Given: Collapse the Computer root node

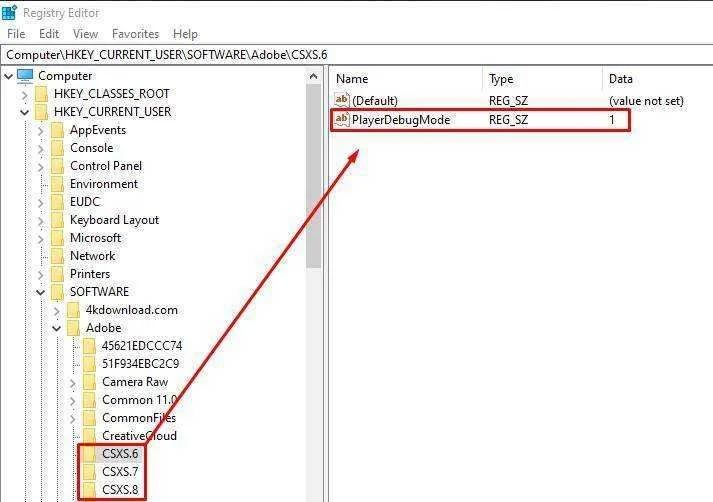Looking at the screenshot, I should pyautogui.click(x=9, y=76).
